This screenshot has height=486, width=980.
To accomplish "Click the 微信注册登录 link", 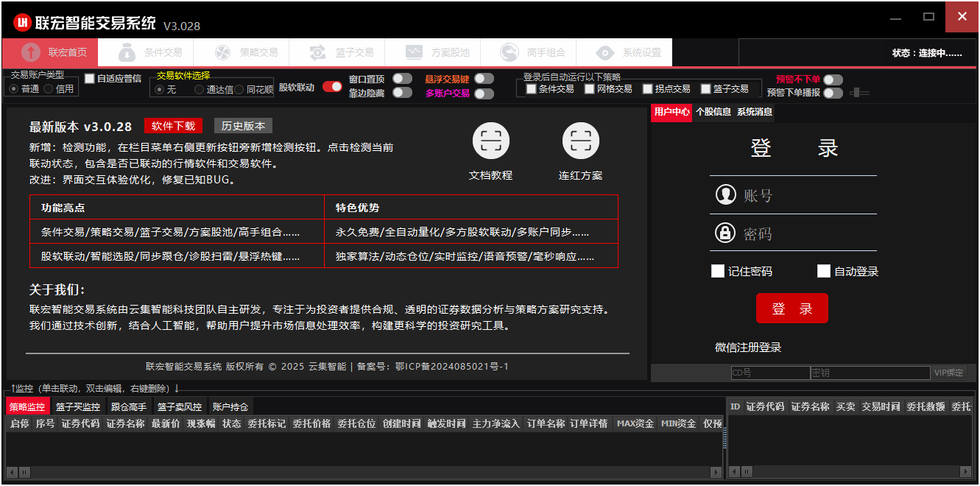I will click(748, 347).
